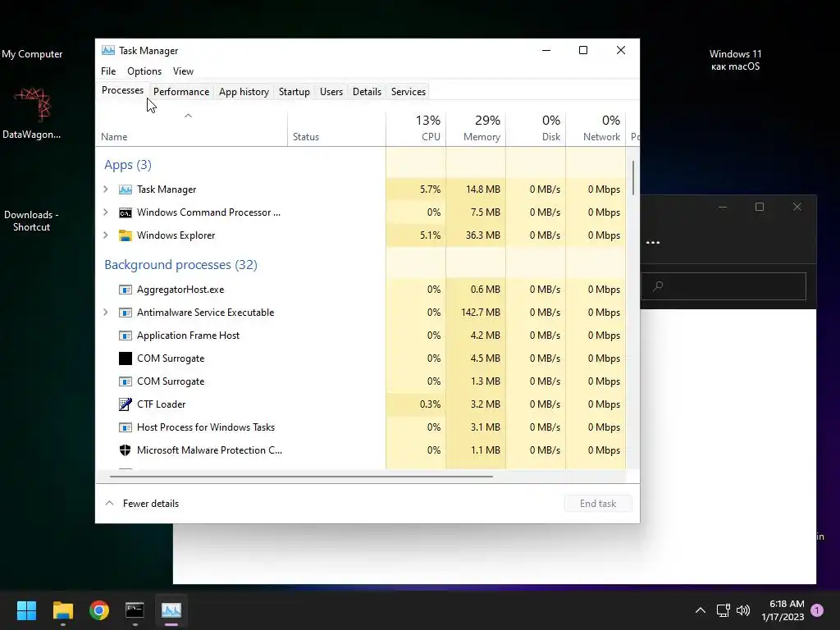The height and width of the screenshot is (630, 840).
Task: Expand the Windows Command Processor row
Action: pos(106,212)
